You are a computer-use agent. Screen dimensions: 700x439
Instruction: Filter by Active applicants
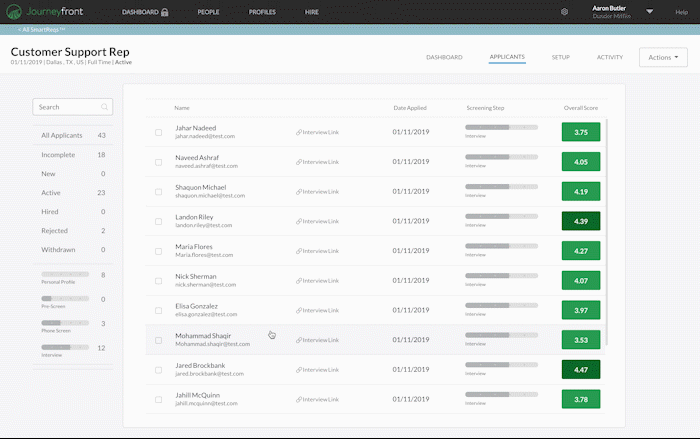click(73, 192)
